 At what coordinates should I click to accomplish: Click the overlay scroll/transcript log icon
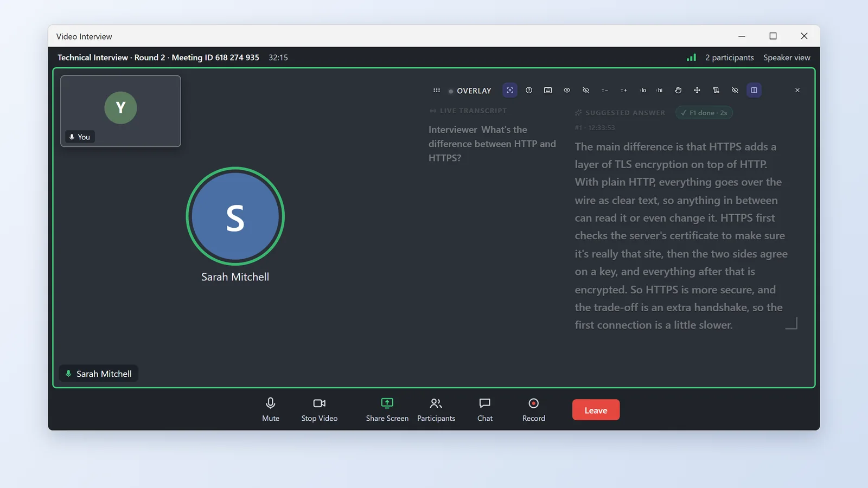[716, 91]
